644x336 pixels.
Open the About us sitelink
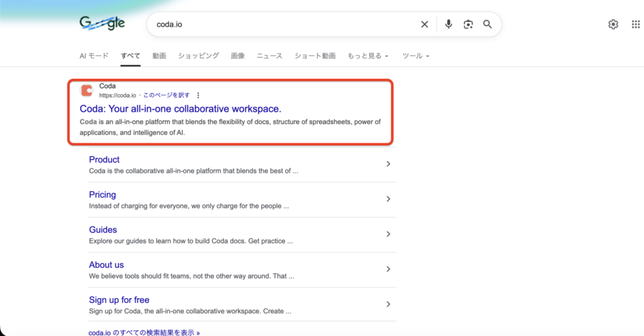tap(106, 265)
